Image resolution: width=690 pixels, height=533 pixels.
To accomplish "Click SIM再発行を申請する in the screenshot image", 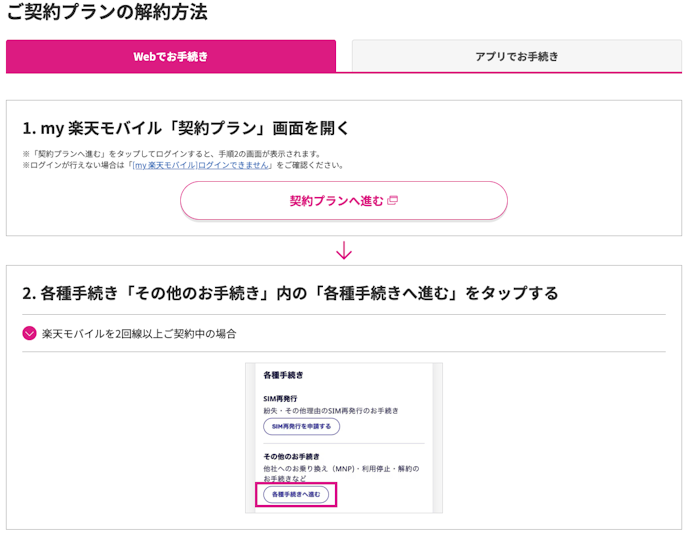I will (301, 426).
